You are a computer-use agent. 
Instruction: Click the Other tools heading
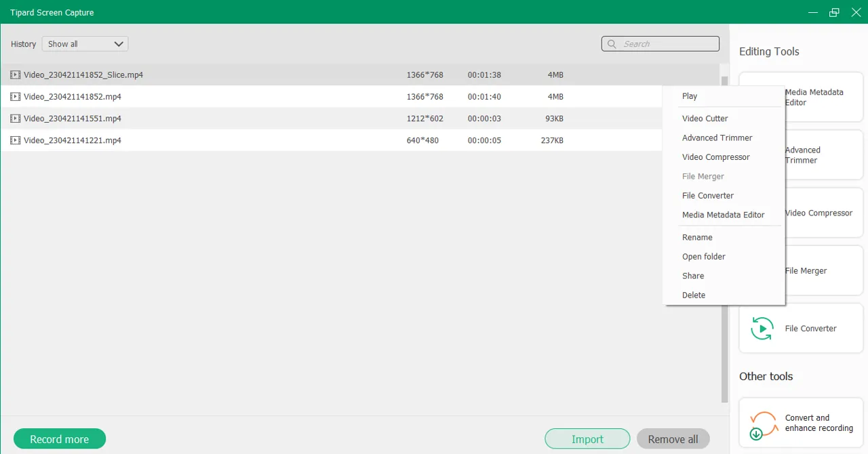766,376
